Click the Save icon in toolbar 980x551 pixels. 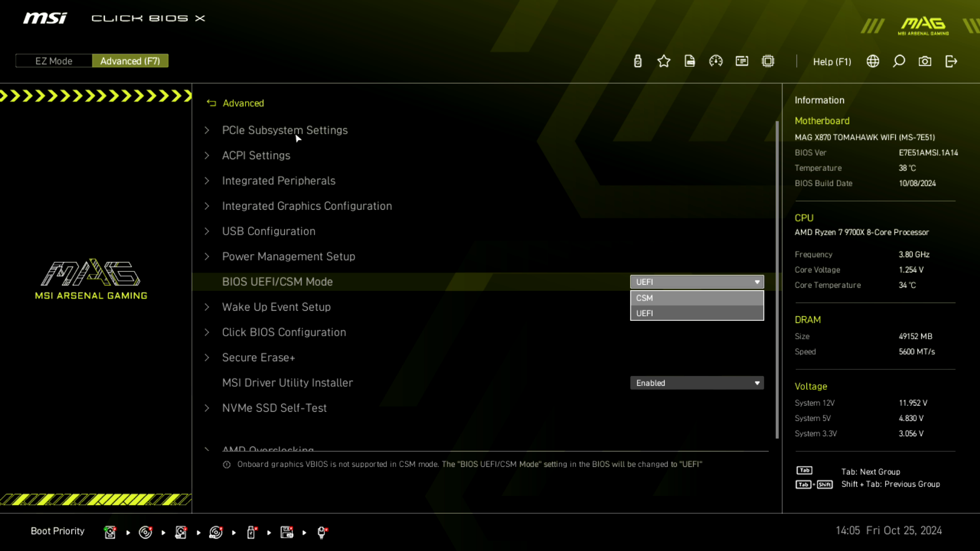pos(689,61)
